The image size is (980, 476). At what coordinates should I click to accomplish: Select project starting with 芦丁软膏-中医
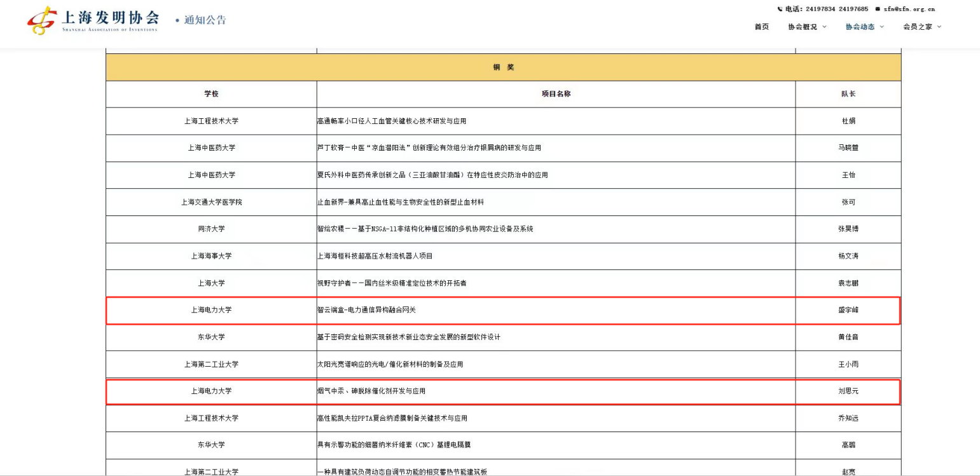pos(429,148)
